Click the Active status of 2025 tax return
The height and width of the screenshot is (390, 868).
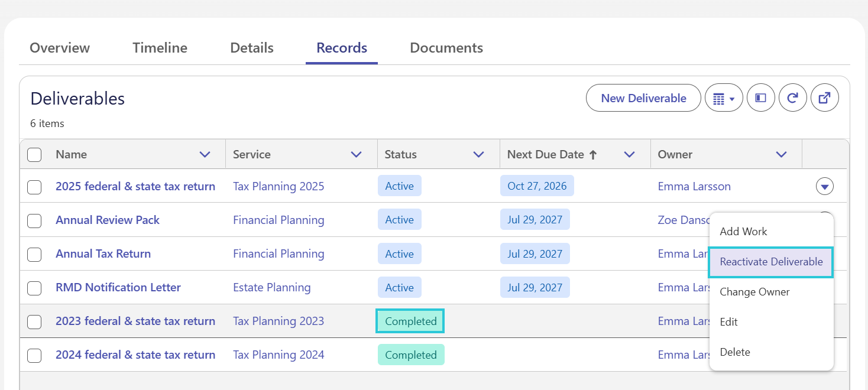pyautogui.click(x=400, y=186)
